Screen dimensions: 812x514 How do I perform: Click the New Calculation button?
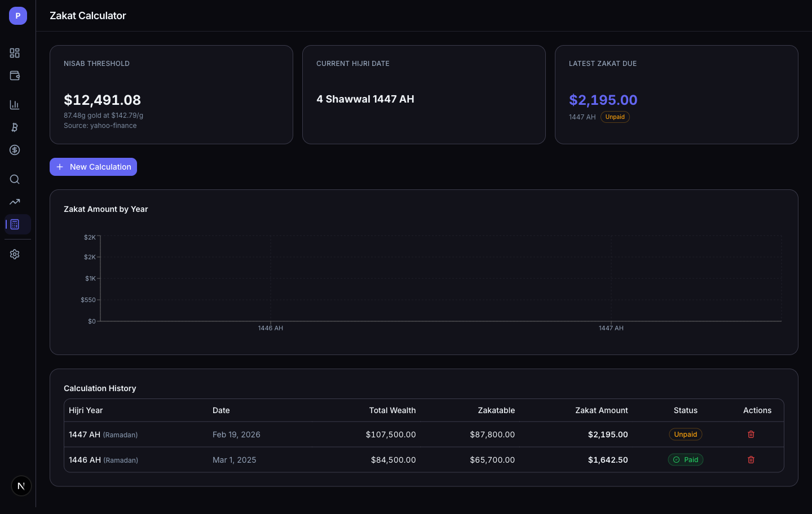coord(93,167)
